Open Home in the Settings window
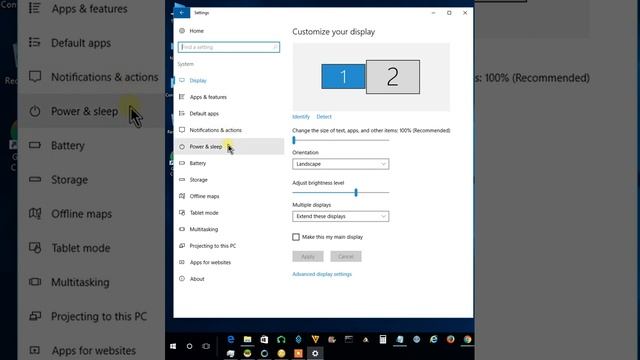 pos(196,31)
